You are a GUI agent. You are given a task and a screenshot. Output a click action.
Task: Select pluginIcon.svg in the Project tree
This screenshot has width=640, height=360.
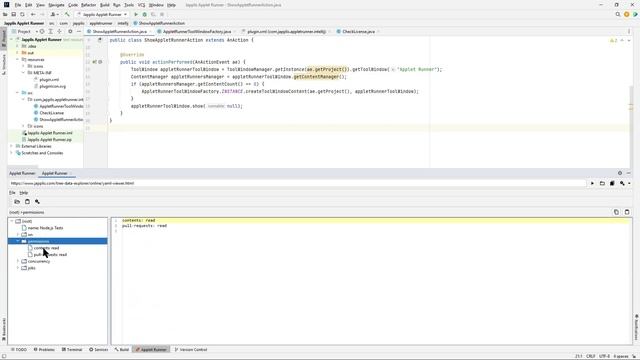pos(52,86)
